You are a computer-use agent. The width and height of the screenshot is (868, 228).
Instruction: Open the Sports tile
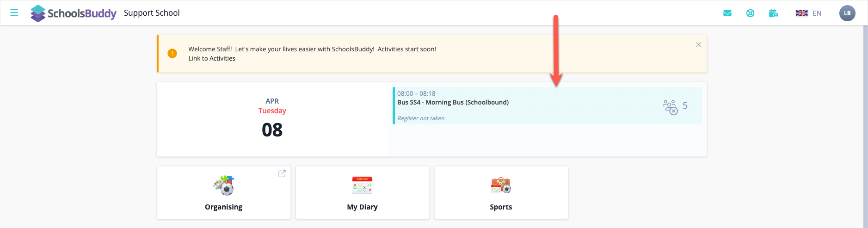click(501, 193)
